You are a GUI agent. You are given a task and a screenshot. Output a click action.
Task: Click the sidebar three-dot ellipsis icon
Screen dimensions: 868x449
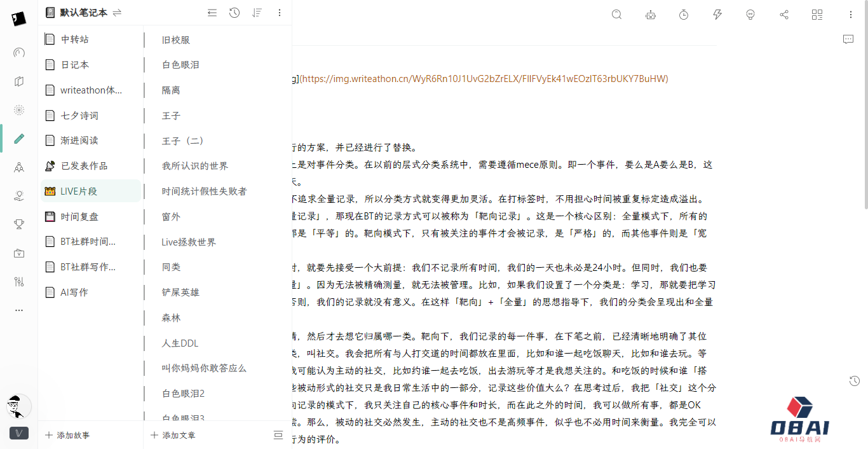(x=19, y=310)
